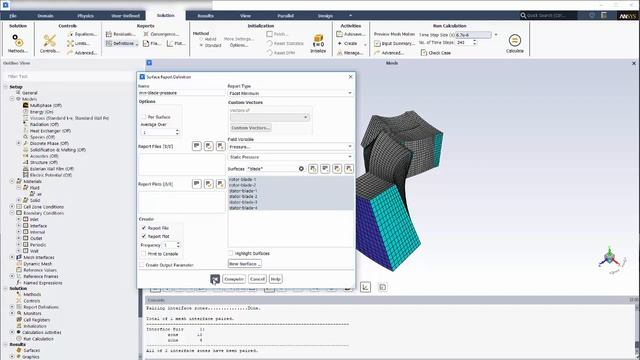
Task: Click New Surface button
Action: pyautogui.click(x=244, y=264)
